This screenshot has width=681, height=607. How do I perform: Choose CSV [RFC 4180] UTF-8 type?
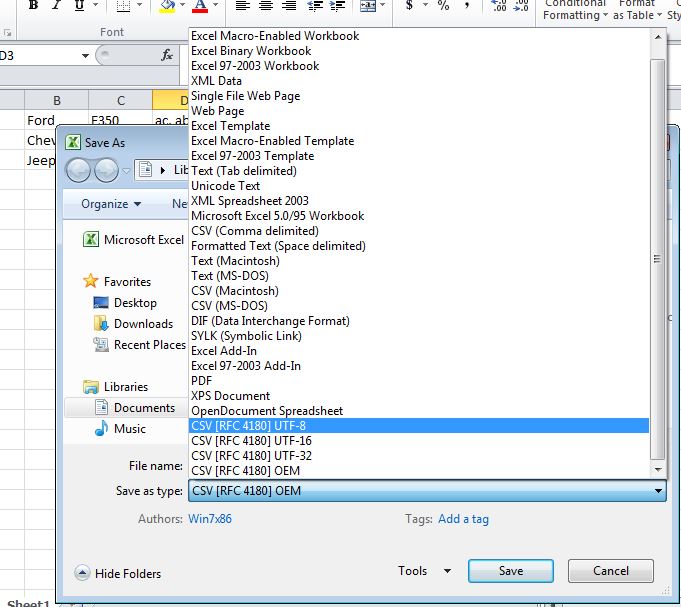[x=419, y=426]
